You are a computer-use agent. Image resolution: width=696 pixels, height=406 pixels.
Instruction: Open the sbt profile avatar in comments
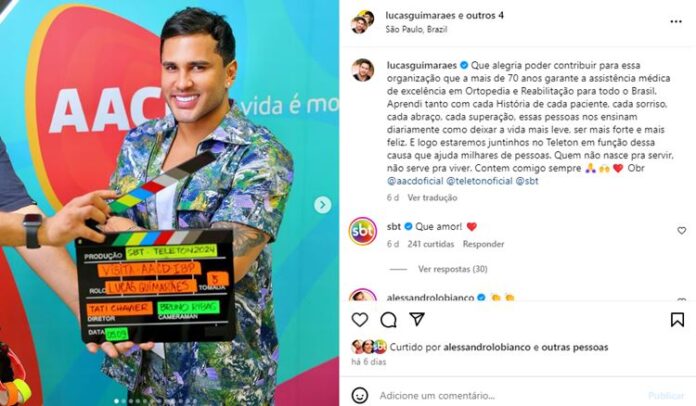tap(363, 231)
